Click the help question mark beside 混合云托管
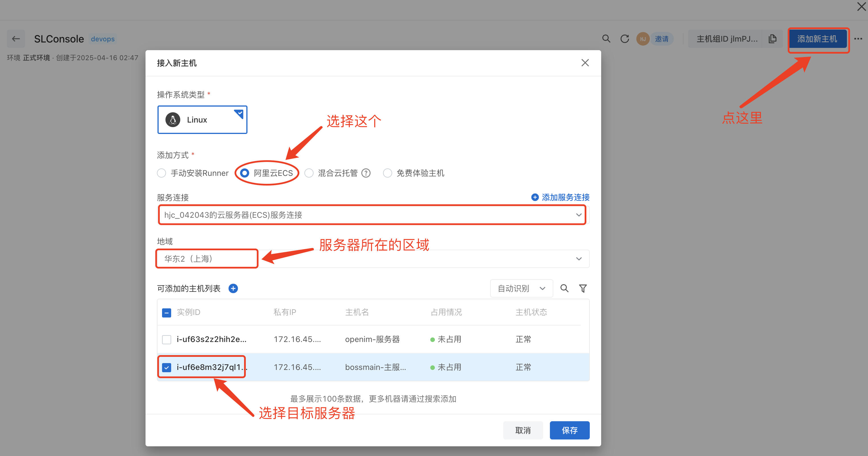868x456 pixels. 366,173
